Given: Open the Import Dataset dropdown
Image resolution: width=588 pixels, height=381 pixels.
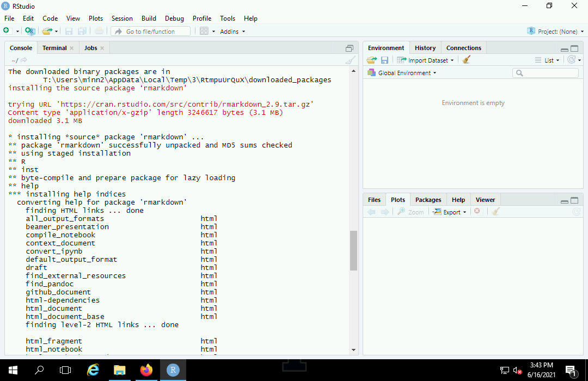Looking at the screenshot, I should coord(425,60).
